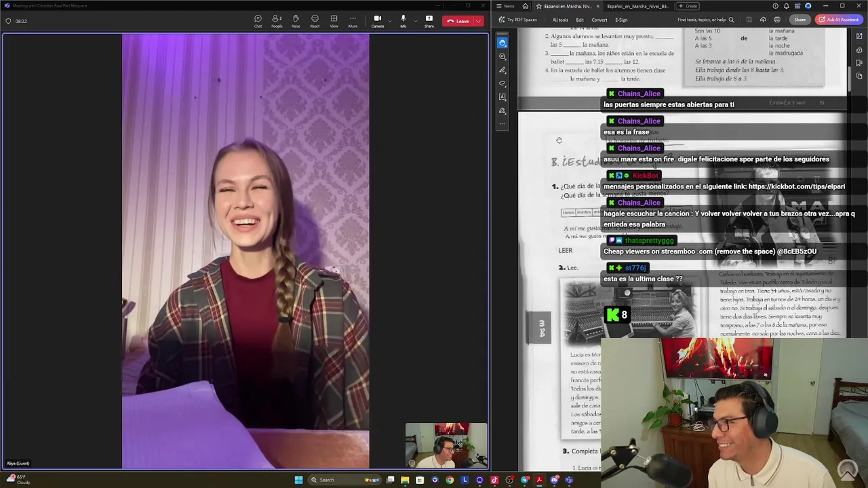
Task: Open the bookmarks panel in right rail
Action: coord(859,63)
